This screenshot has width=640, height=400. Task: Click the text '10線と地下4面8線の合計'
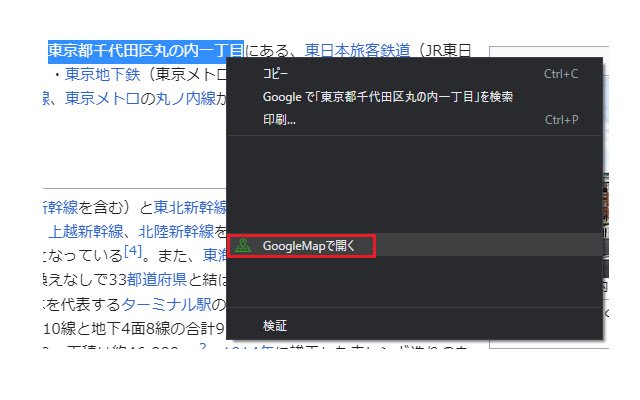[128, 329]
